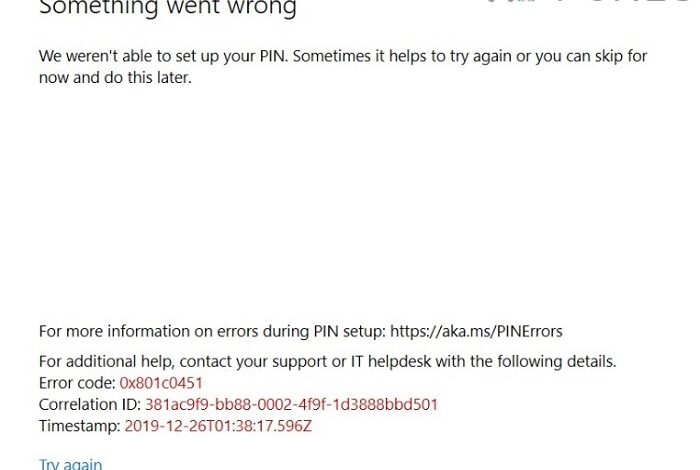This screenshot has width=700, height=470.
Task: Click the red Correlation ID value
Action: (291, 404)
